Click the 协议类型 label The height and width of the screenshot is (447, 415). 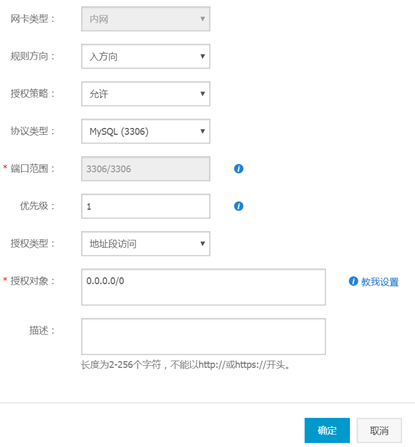pyautogui.click(x=32, y=131)
